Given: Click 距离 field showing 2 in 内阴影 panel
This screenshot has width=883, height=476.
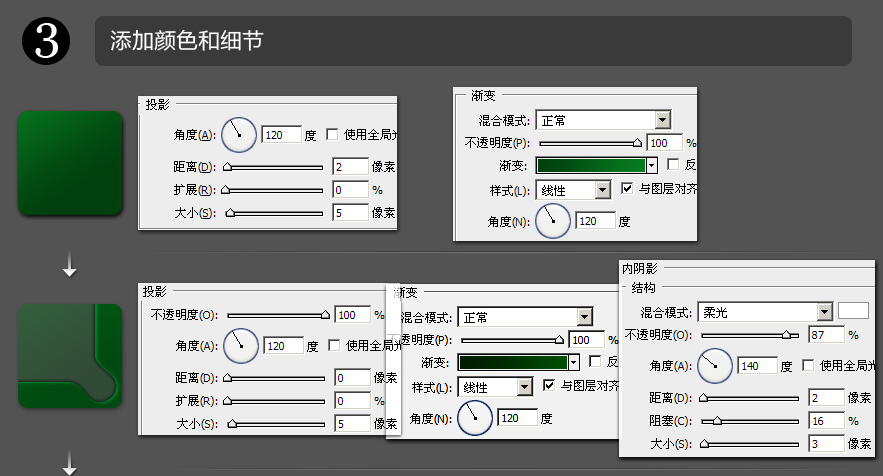Looking at the screenshot, I should 826,398.
